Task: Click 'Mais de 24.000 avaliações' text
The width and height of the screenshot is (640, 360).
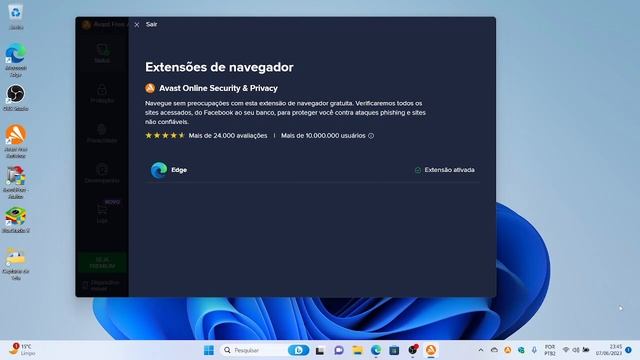Action: 228,136
